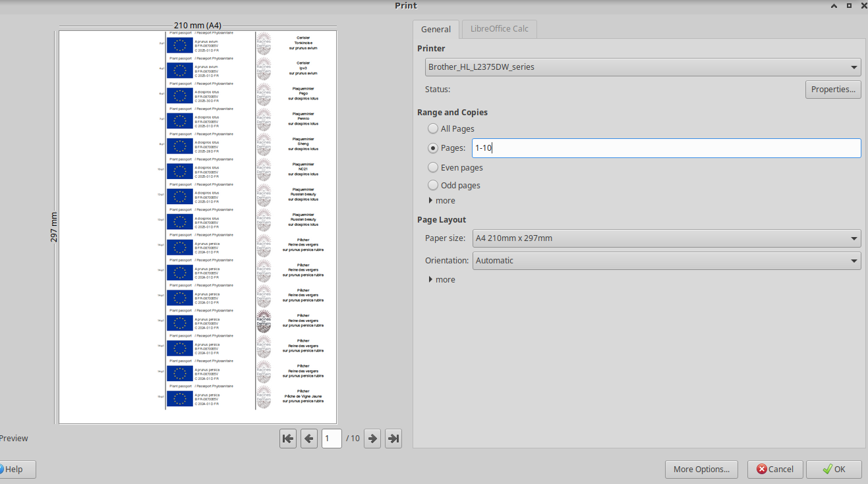Expand more under Page Layout
Screen dimensions: 868x484
(x=442, y=280)
